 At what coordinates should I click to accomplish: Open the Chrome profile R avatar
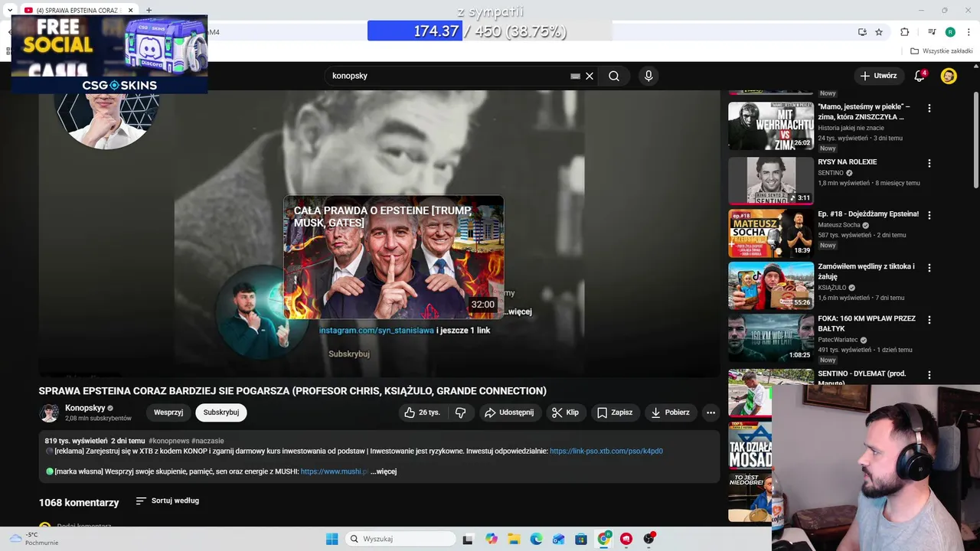950,32
